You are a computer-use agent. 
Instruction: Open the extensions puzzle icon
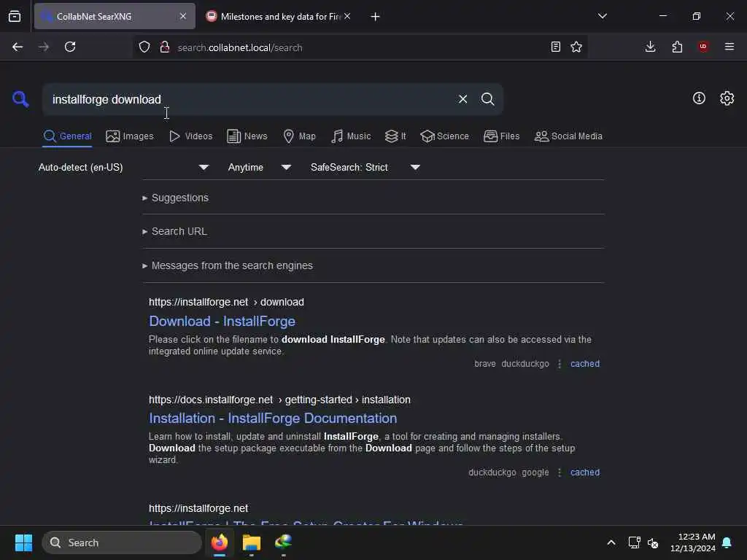tap(677, 47)
